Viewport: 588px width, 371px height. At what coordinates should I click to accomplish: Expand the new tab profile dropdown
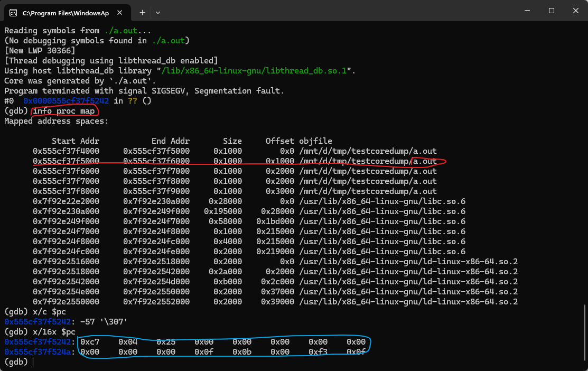point(157,12)
